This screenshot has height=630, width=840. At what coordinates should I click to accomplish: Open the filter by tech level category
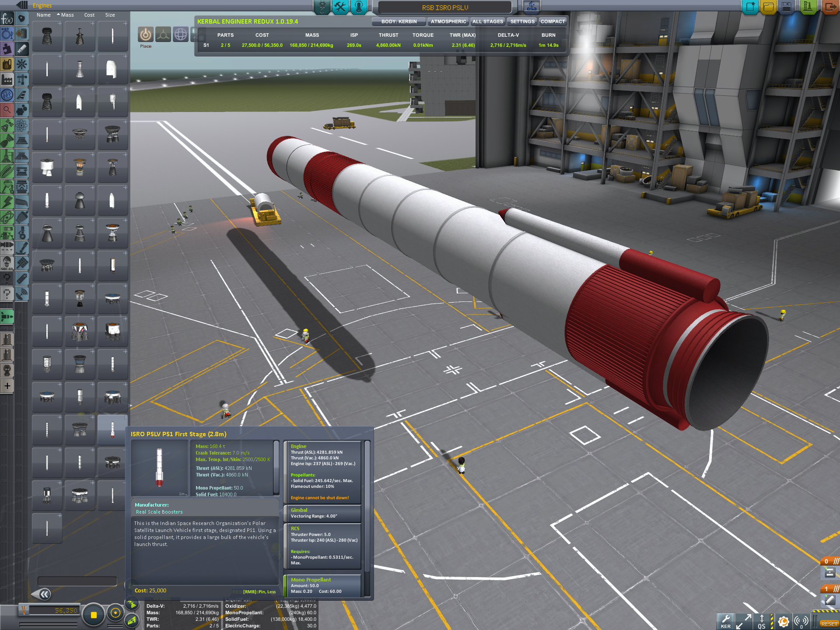[7, 95]
